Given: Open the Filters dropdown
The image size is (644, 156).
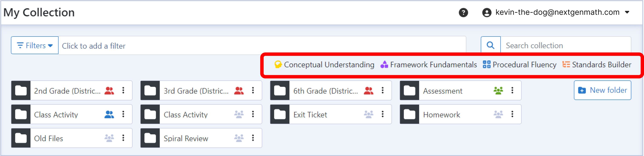Looking at the screenshot, I should coord(35,45).
